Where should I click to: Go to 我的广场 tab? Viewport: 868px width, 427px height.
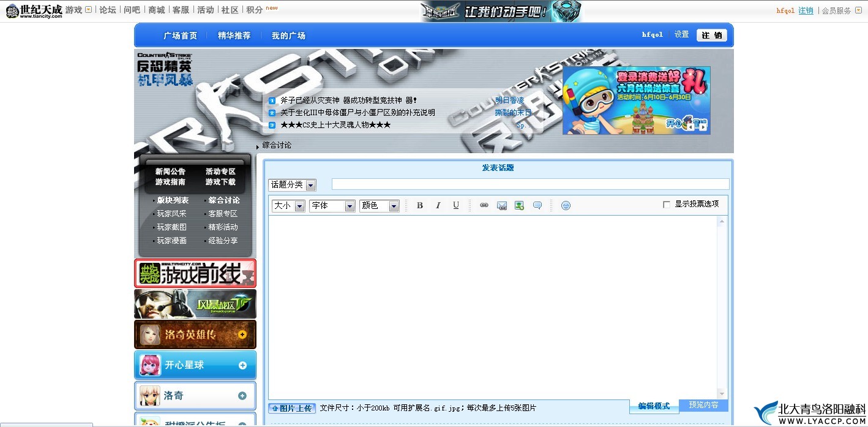[288, 36]
